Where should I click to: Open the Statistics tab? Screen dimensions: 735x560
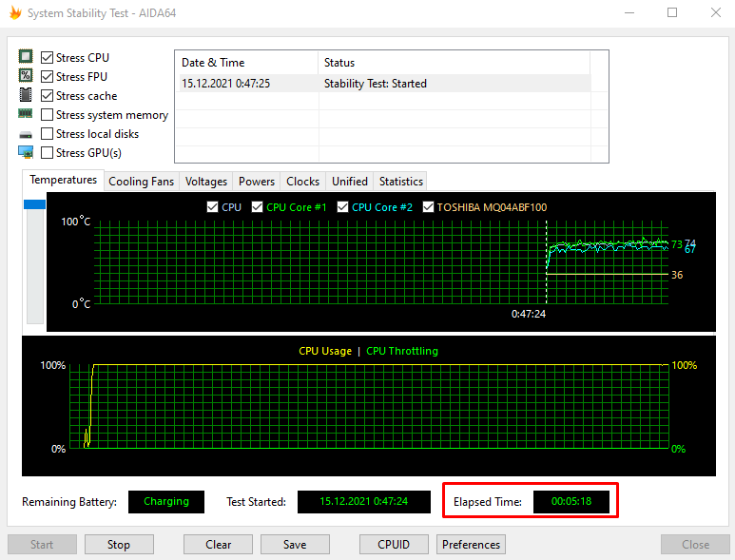point(401,182)
